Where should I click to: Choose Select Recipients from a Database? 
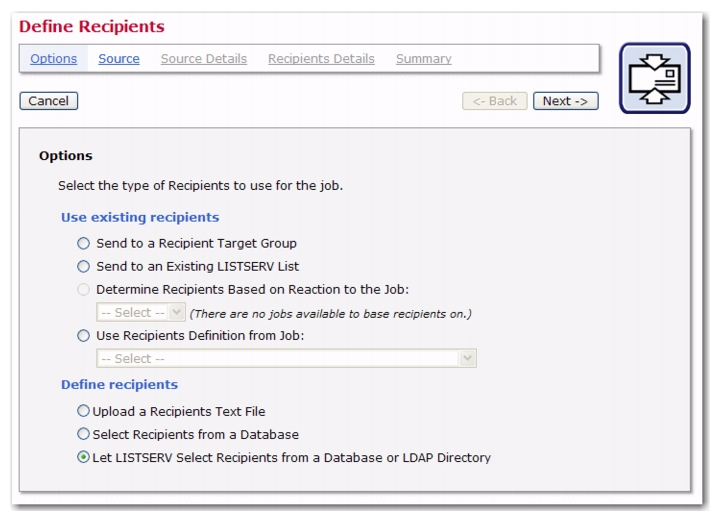[83, 434]
